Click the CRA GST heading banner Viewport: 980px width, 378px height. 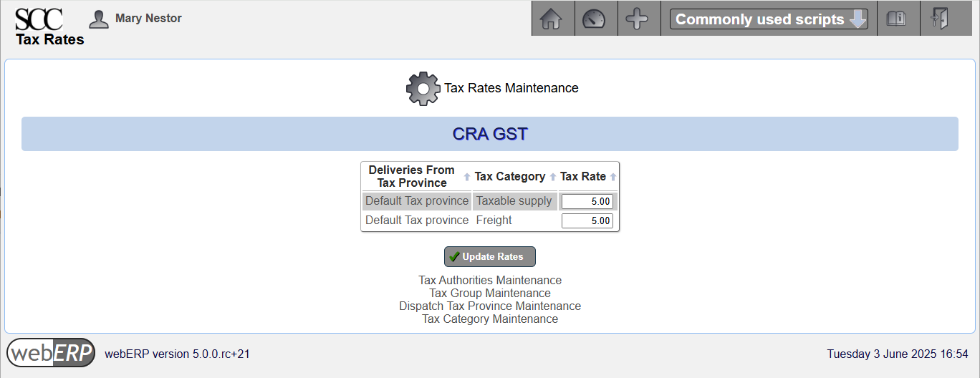click(x=490, y=134)
